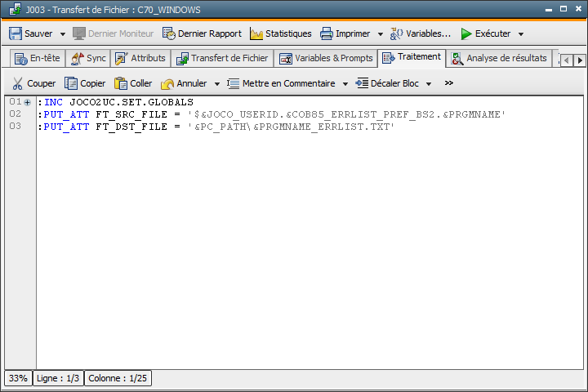Expand Mettre en Commentaire dropdown arrow

coord(345,83)
